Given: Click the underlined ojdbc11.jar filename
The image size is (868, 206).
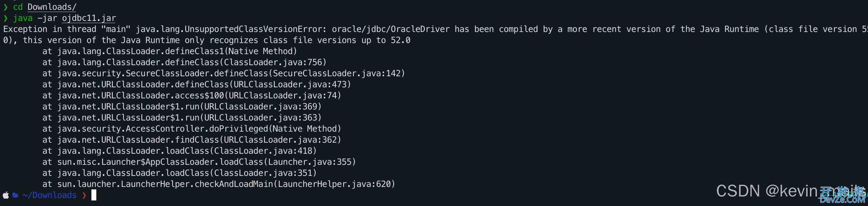Looking at the screenshot, I should click(x=89, y=18).
